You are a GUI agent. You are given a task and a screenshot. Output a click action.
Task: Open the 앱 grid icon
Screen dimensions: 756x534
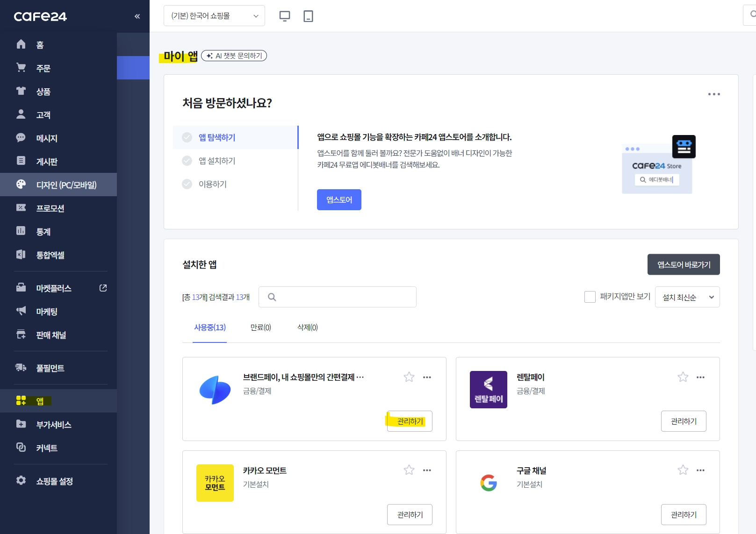coord(21,401)
